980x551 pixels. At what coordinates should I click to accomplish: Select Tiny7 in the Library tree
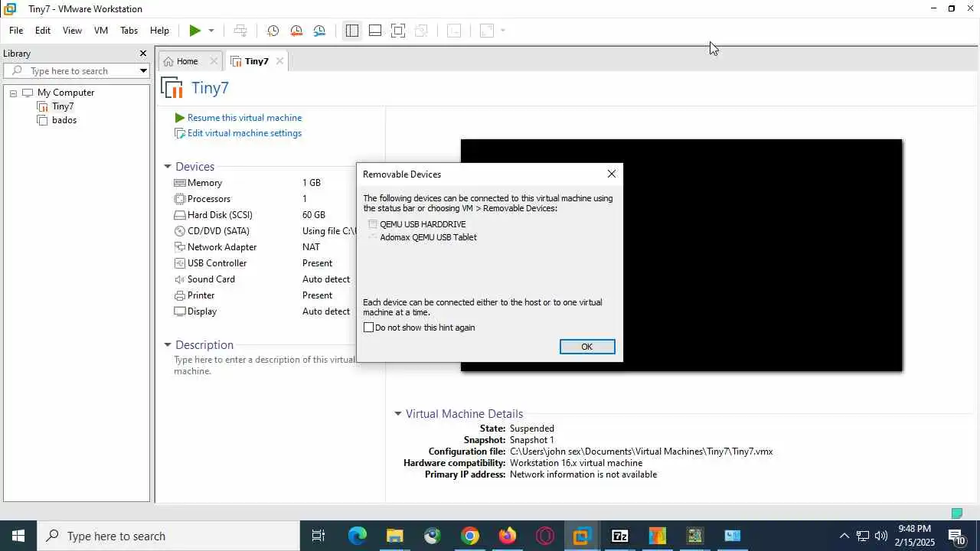(x=63, y=106)
